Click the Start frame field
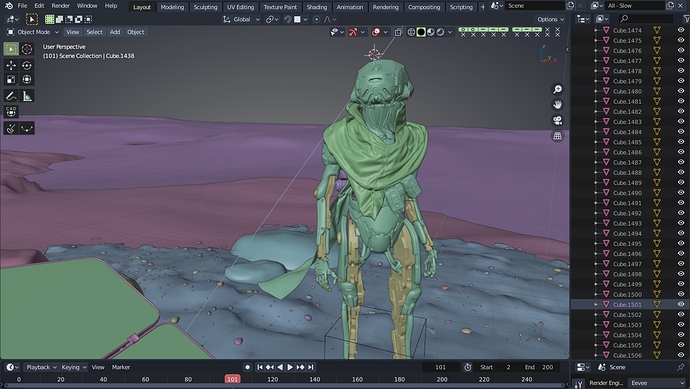The height and width of the screenshot is (389, 690). pos(496,367)
